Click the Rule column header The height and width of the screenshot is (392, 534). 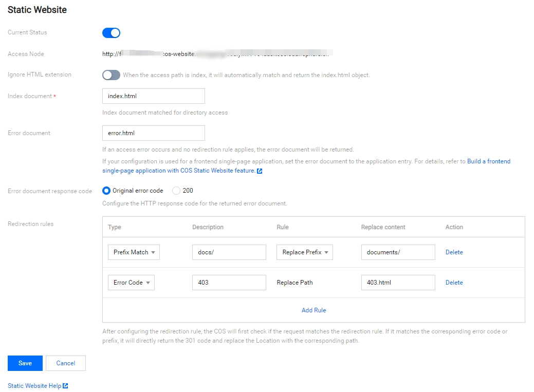[x=283, y=227]
